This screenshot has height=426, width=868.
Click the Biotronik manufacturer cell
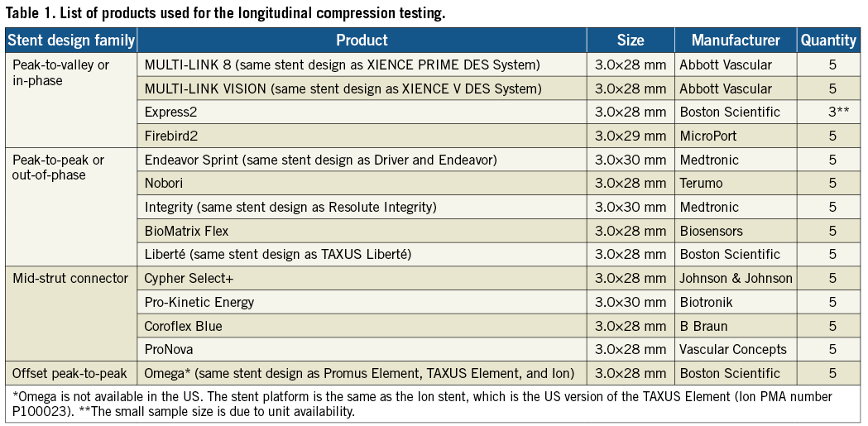coord(706,302)
